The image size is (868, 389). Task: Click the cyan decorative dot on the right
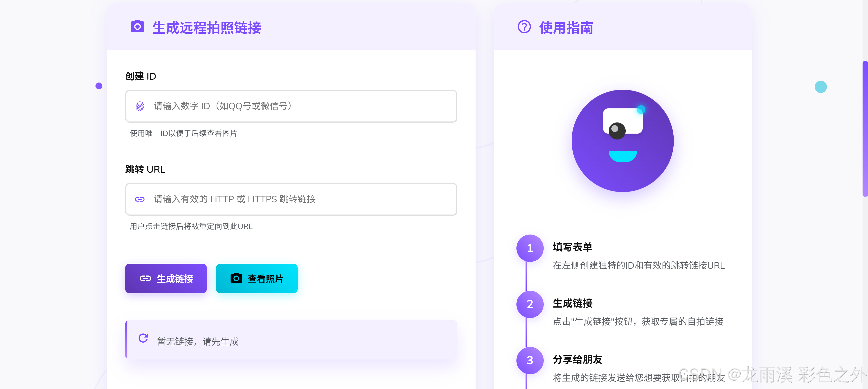point(821,87)
